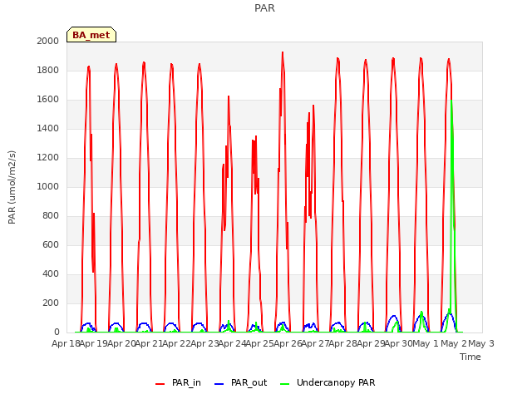This screenshot has height=399, width=532.
Task: Toggle the PAR_in legend entry
Action: 178,382
